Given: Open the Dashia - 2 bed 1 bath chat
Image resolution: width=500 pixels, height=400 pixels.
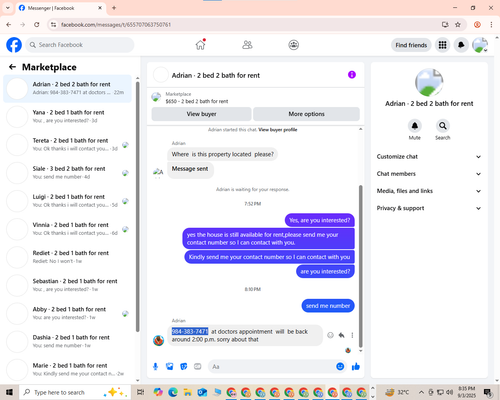Looking at the screenshot, I should coord(67,341).
